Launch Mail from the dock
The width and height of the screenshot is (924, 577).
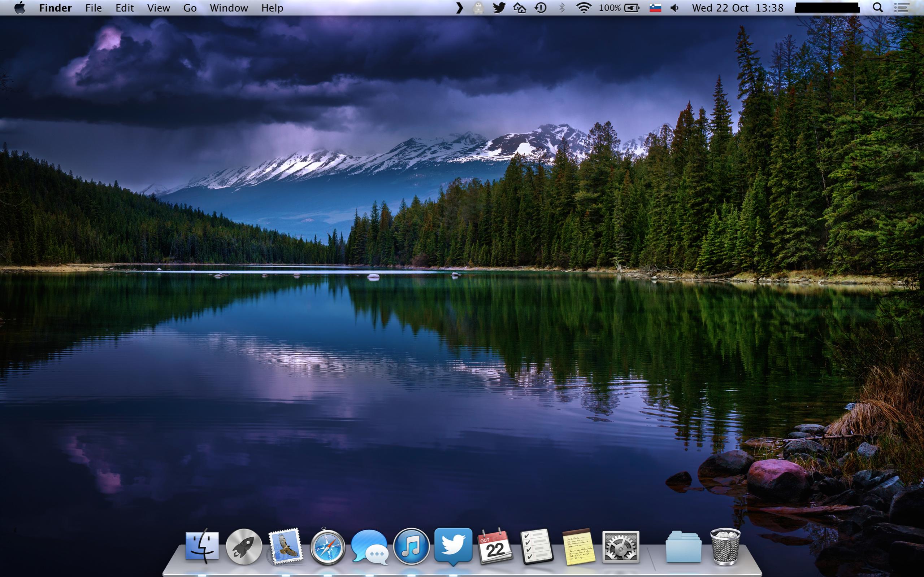[x=285, y=546]
